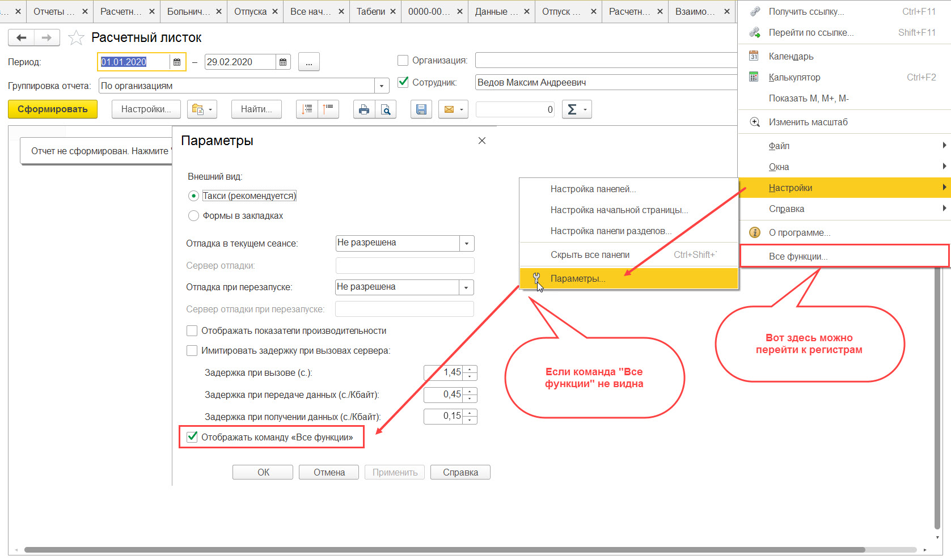Click the Сотрудник field Ведов Максим Андреевич
This screenshot has width=951, height=560.
pos(606,82)
